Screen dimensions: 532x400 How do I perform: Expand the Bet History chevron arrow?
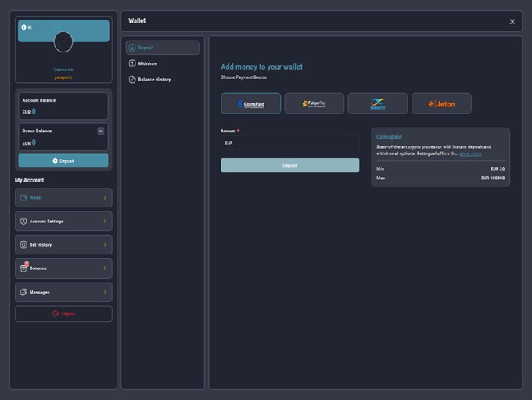pos(105,245)
